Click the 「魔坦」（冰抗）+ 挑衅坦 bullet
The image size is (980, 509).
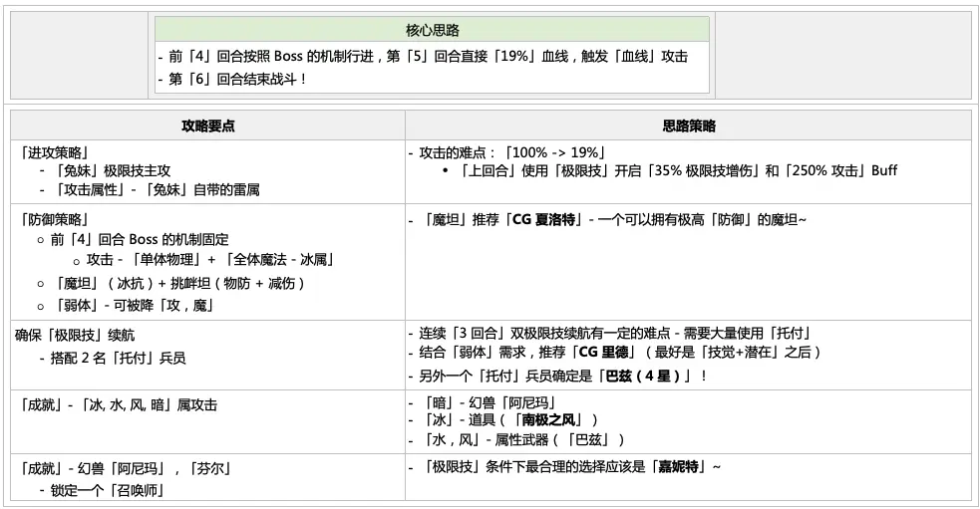170,284
